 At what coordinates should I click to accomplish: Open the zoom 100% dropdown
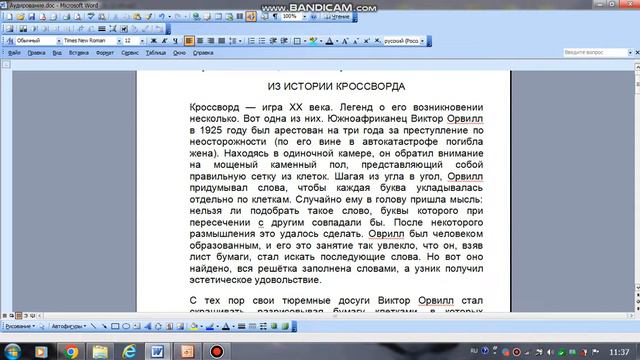[x=304, y=17]
